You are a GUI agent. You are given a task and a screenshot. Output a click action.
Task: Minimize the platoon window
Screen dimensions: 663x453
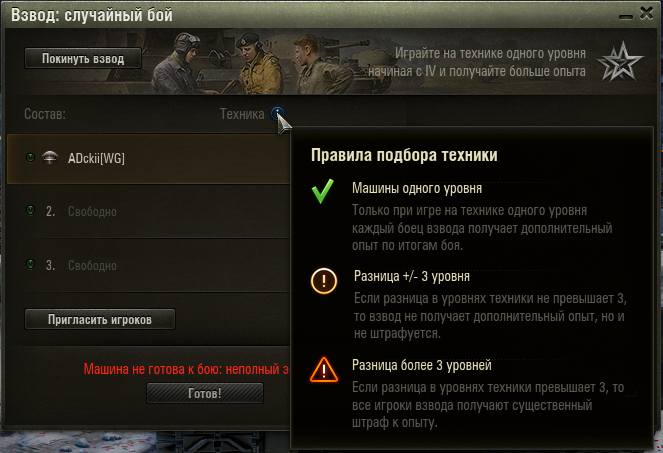click(626, 16)
